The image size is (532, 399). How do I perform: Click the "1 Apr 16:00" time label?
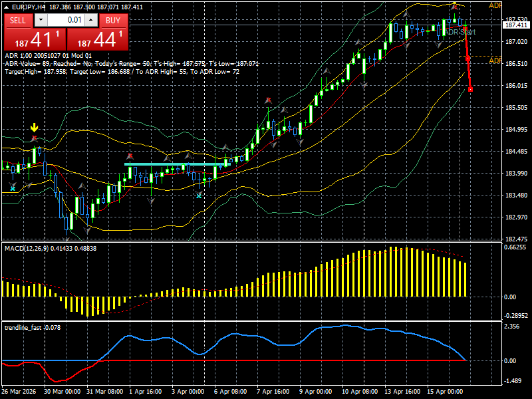145,391
